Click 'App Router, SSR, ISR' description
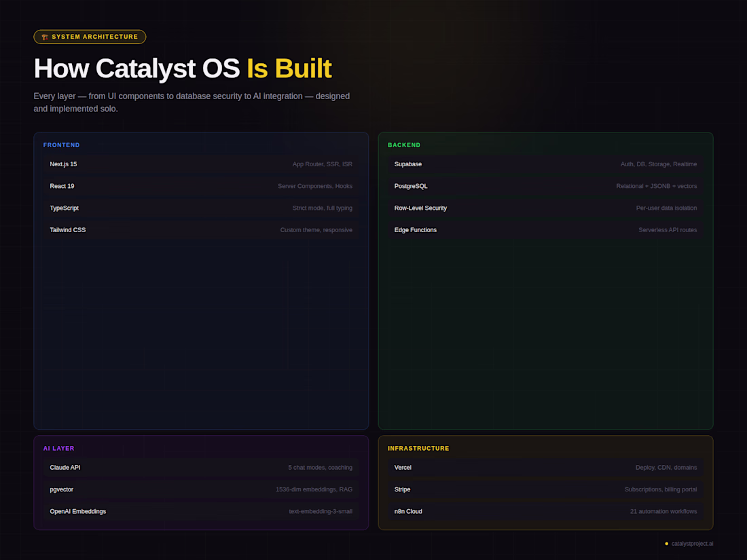 [x=323, y=164]
